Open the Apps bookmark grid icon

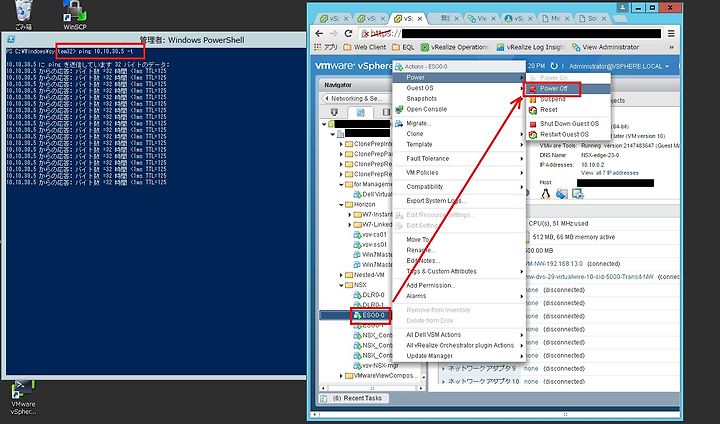[317, 47]
